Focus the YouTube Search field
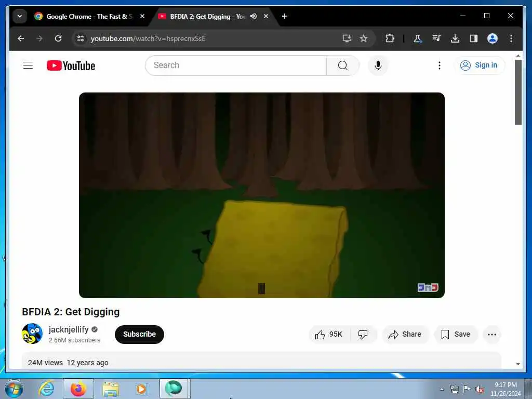 [x=236, y=65]
